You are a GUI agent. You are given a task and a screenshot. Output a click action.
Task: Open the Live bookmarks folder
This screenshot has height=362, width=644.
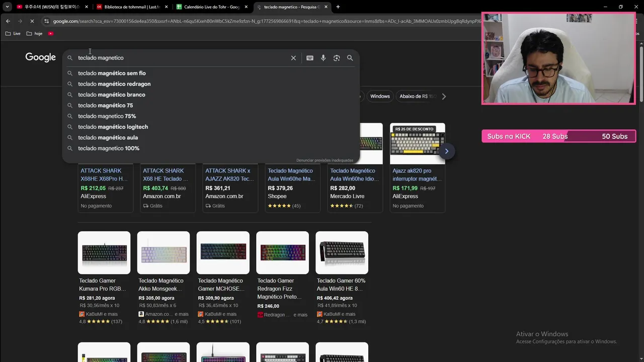13,33
